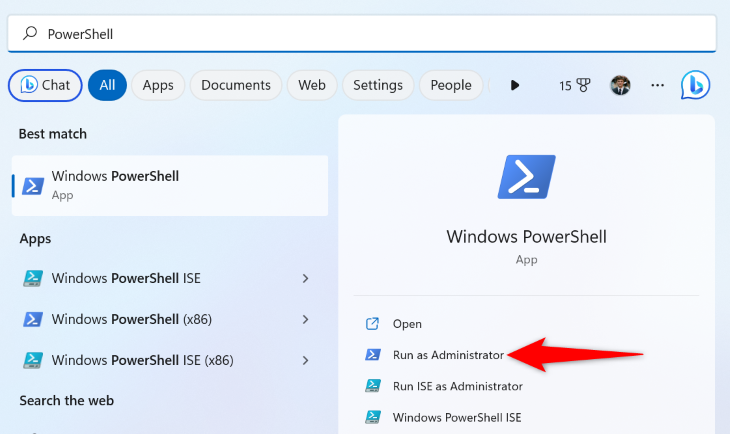Show the Settings filter results

[378, 85]
